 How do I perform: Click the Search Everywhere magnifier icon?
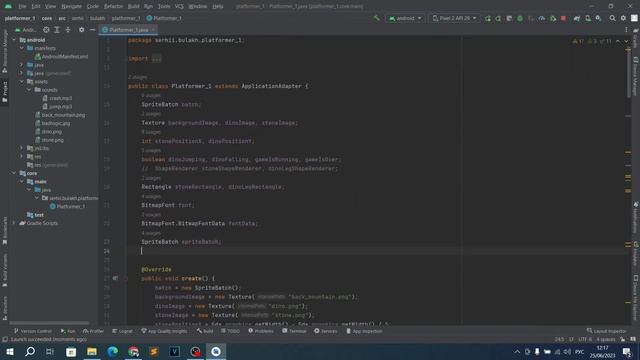tap(612, 18)
